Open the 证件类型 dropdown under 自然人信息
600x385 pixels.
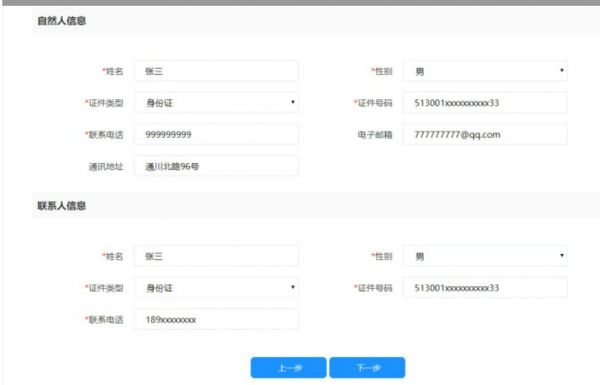216,103
